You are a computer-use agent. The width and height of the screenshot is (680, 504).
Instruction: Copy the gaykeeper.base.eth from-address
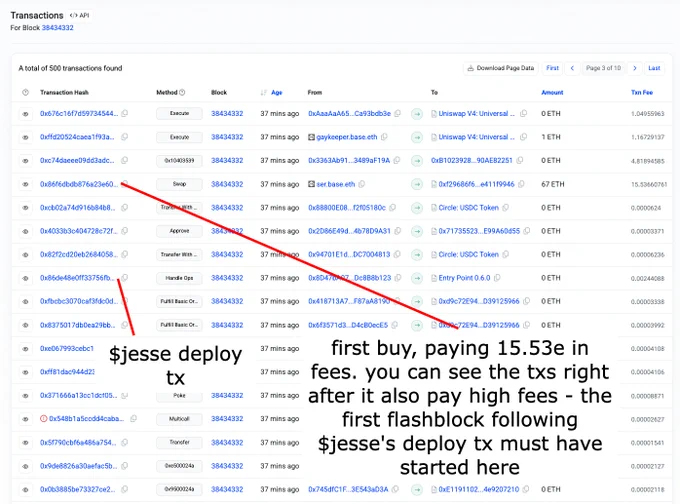[384, 137]
